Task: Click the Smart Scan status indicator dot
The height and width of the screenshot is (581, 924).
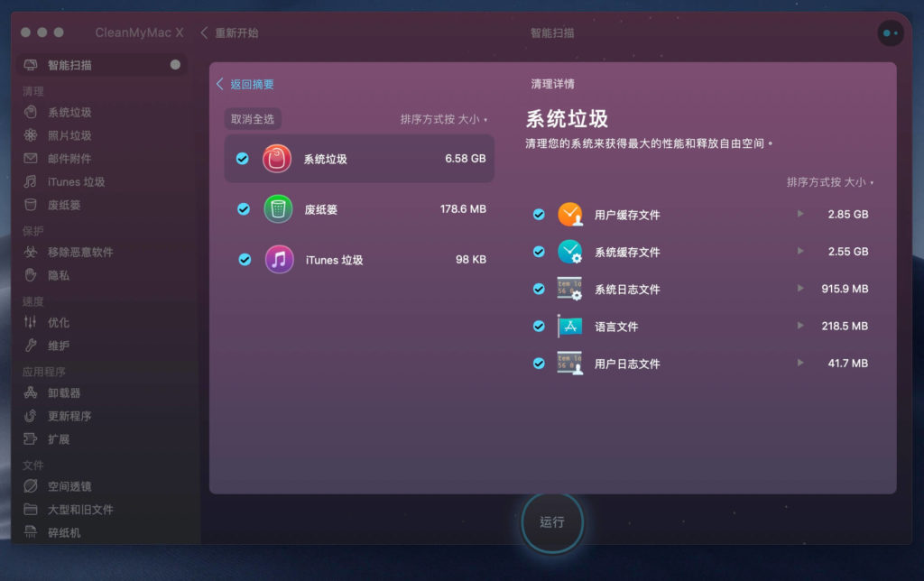Action: click(x=175, y=65)
